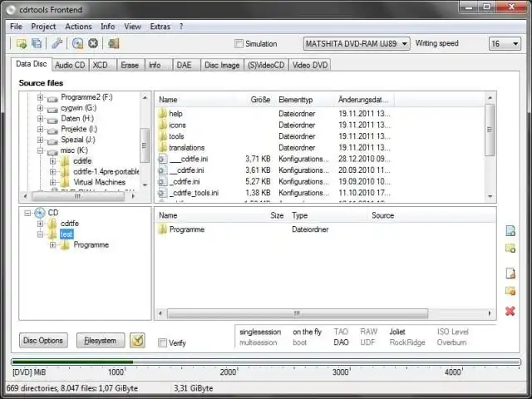Click the ___cdrtfe.ini file icon

(163, 159)
